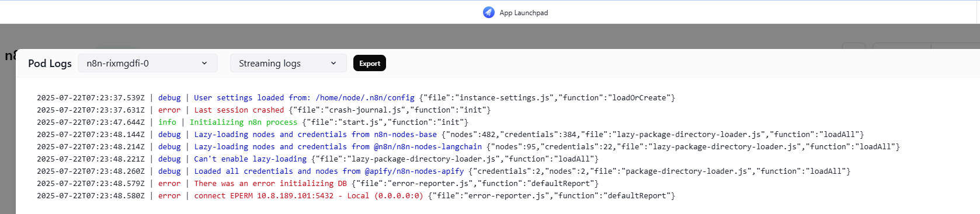Click the 'info' level label
980x214 pixels.
tap(167, 122)
